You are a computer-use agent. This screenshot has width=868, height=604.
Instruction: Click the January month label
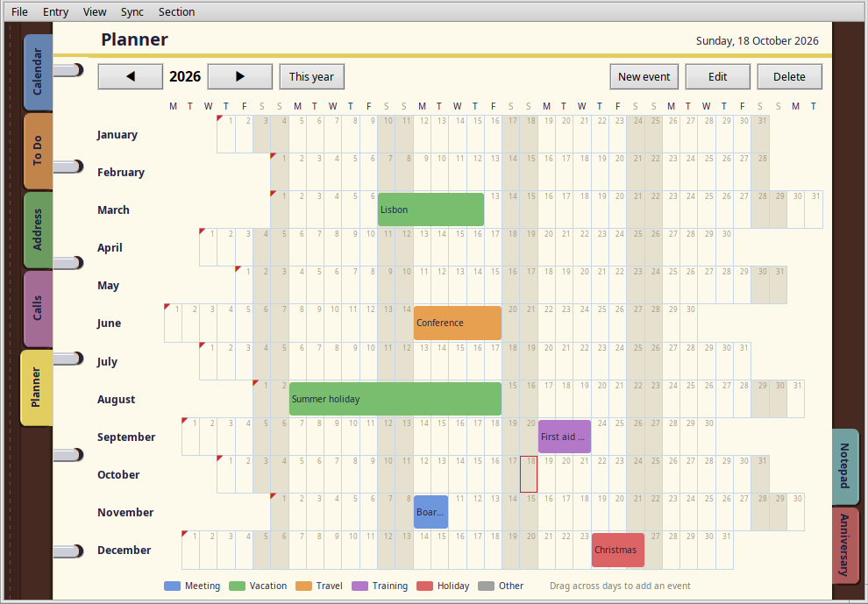point(117,134)
